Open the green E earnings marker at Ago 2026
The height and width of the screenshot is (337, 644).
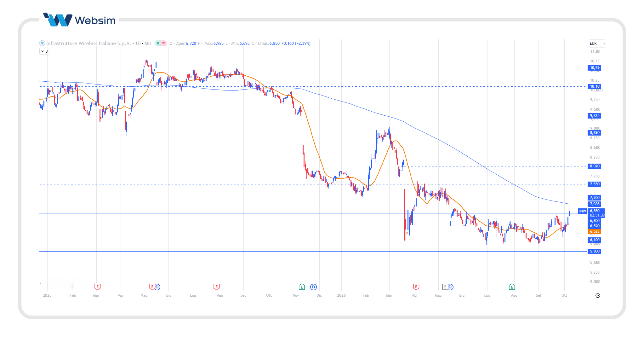click(x=512, y=287)
